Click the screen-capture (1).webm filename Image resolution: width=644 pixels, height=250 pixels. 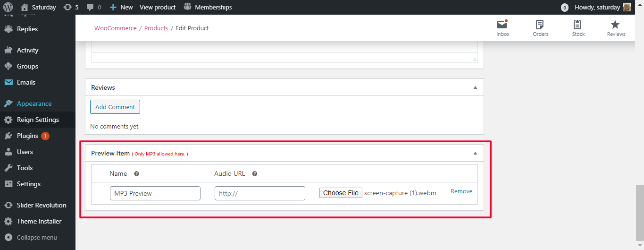tap(400, 193)
